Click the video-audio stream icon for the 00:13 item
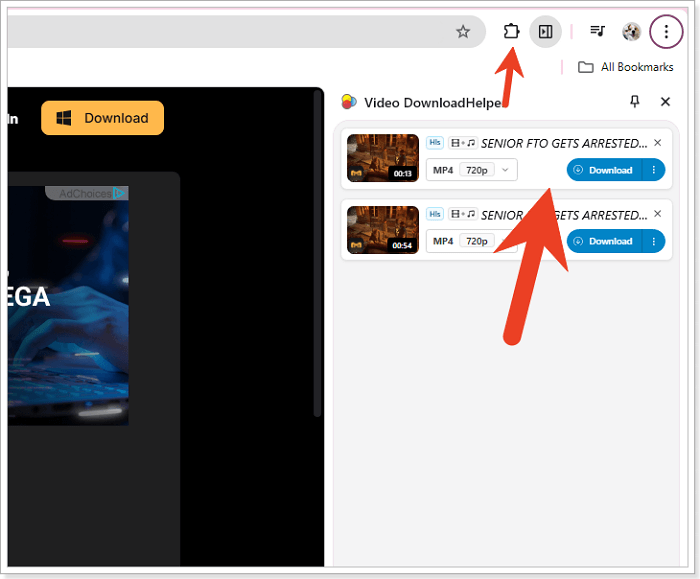 click(462, 143)
